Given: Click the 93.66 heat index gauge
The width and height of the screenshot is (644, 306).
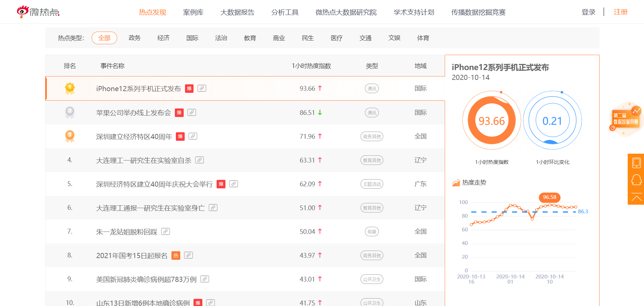Looking at the screenshot, I should (x=492, y=120).
